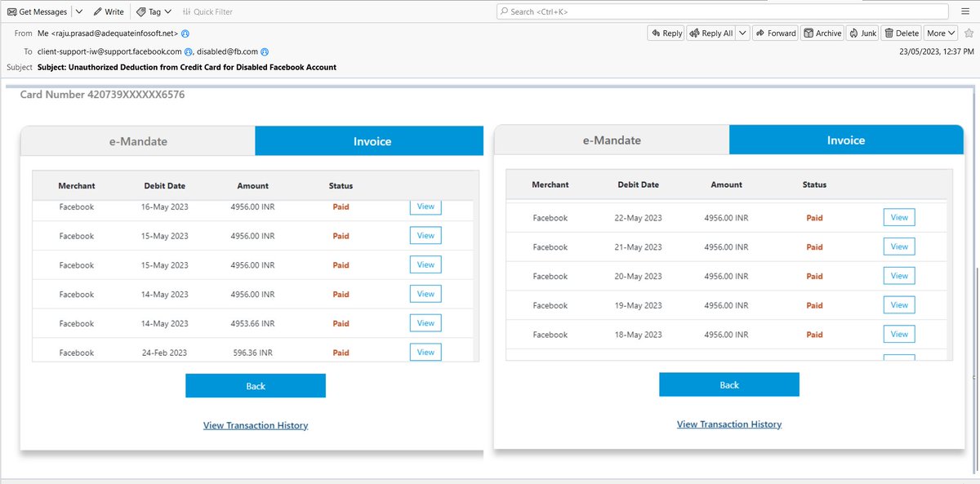View the 24-Feb 2023 Facebook invoice
The height and width of the screenshot is (484, 980).
click(x=425, y=352)
